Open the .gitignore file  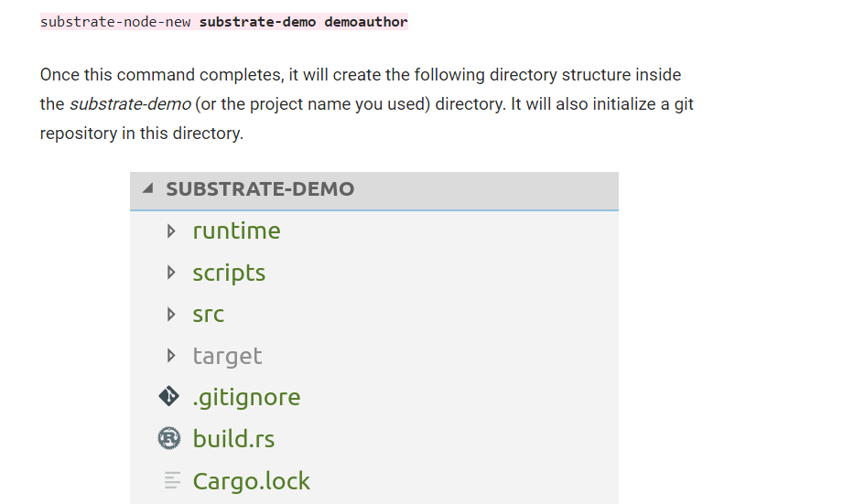pyautogui.click(x=246, y=397)
